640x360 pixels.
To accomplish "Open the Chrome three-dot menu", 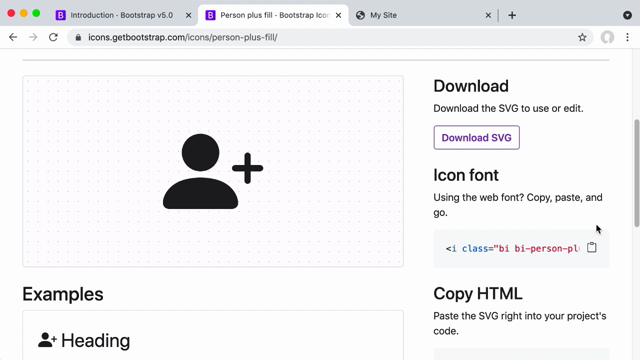I will (627, 37).
